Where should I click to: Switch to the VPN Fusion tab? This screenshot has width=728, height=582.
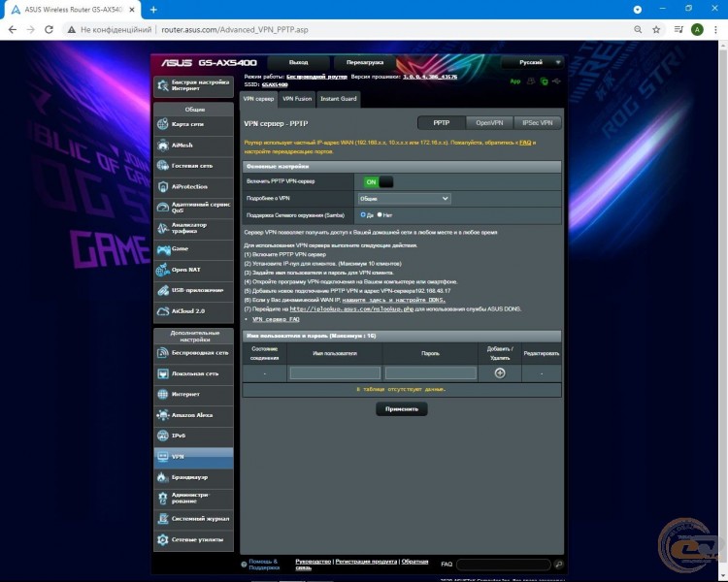point(297,99)
